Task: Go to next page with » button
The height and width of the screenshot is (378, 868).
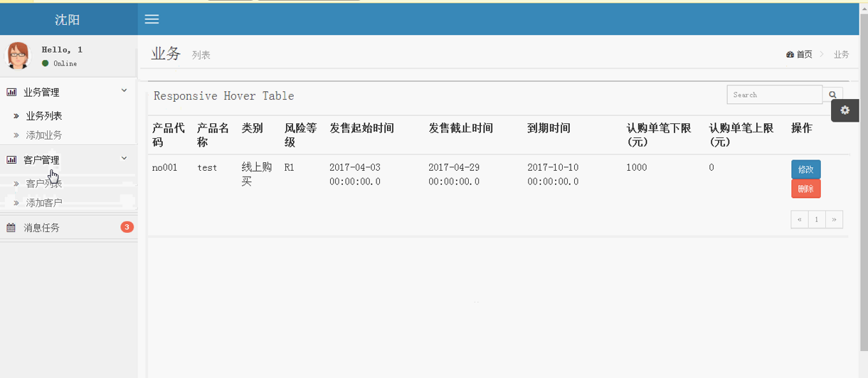Action: click(x=834, y=219)
